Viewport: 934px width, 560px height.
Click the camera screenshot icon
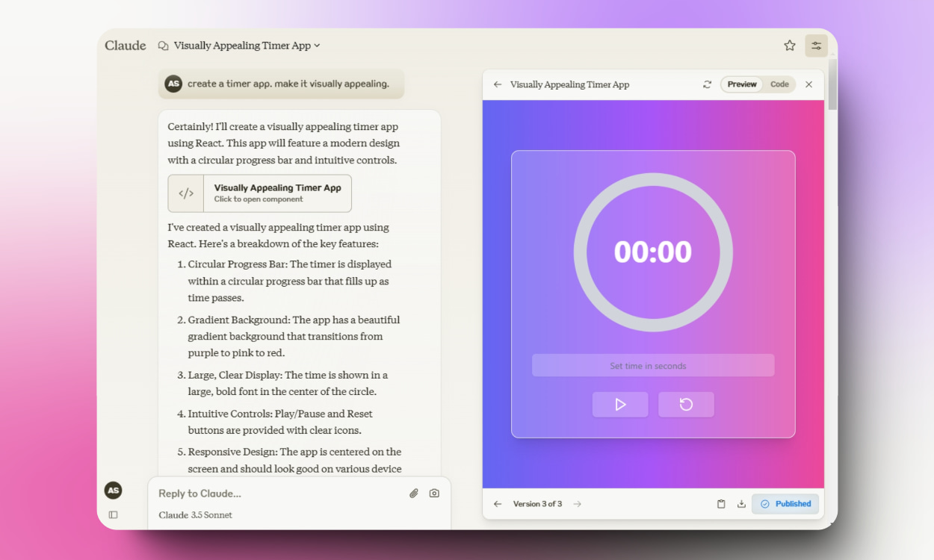point(434,494)
